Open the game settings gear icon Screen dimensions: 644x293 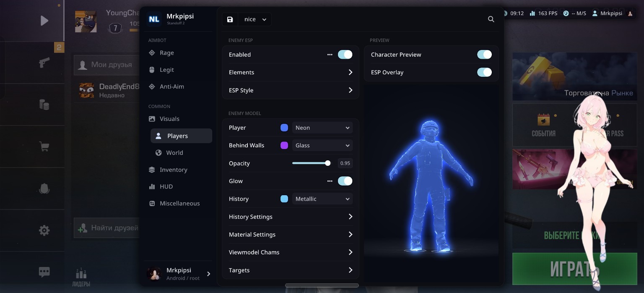coord(44,230)
